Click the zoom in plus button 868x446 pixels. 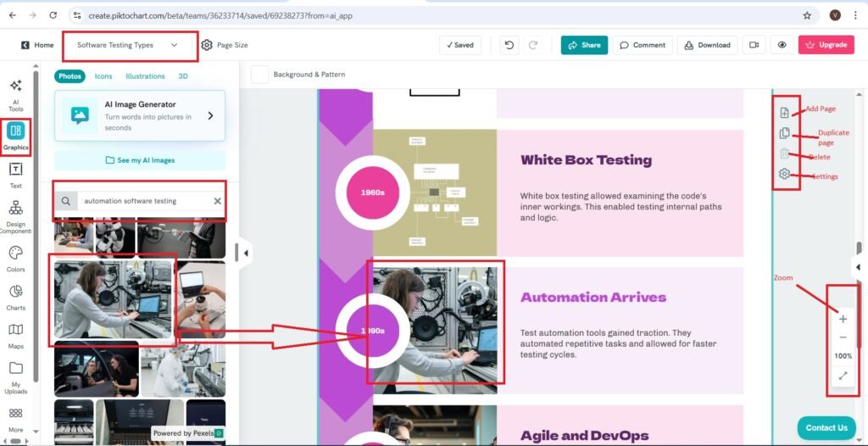pyautogui.click(x=843, y=319)
